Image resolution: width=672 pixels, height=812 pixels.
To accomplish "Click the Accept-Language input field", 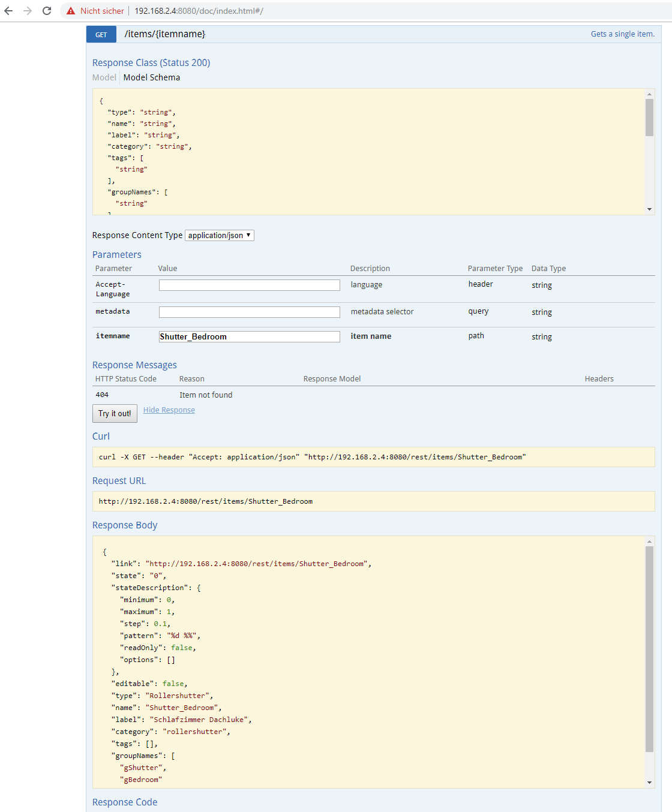I will click(x=249, y=285).
